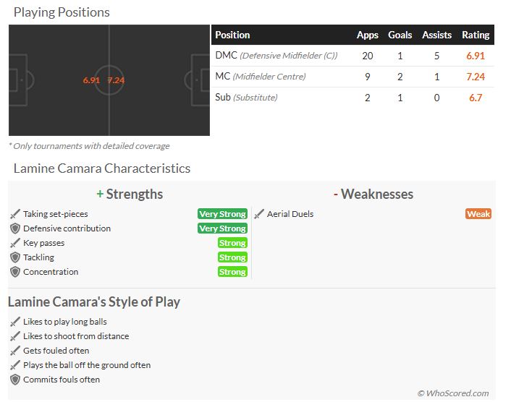Image resolution: width=532 pixels, height=402 pixels.
Task: Sort table by Rating column header
Action: 476,35
